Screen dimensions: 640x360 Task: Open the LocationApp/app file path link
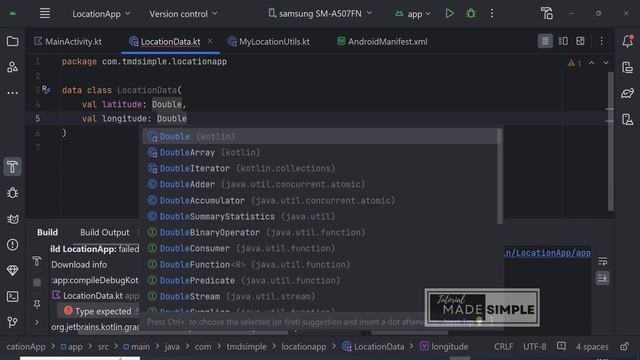(x=547, y=253)
